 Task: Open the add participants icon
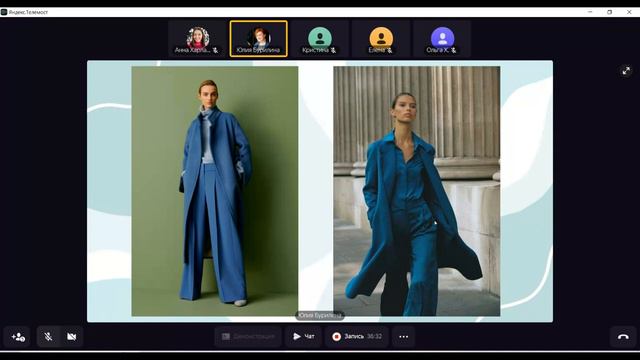(17, 337)
